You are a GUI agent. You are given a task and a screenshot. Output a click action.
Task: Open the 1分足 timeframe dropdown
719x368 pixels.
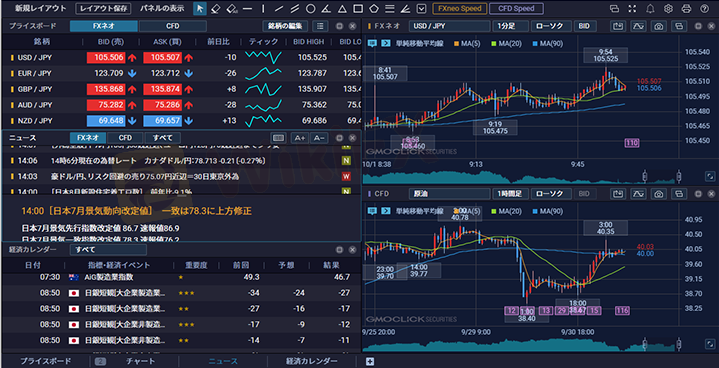tap(509, 26)
